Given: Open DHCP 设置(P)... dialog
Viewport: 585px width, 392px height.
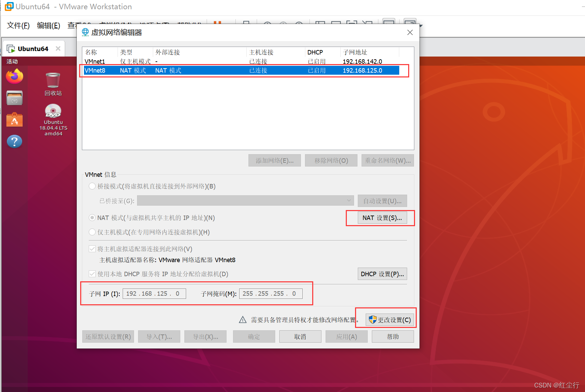Looking at the screenshot, I should click(x=382, y=274).
